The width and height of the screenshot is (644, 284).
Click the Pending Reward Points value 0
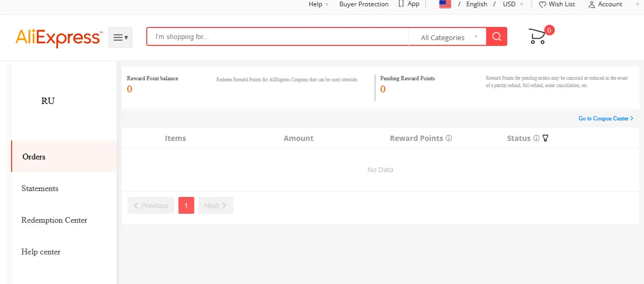click(x=383, y=89)
